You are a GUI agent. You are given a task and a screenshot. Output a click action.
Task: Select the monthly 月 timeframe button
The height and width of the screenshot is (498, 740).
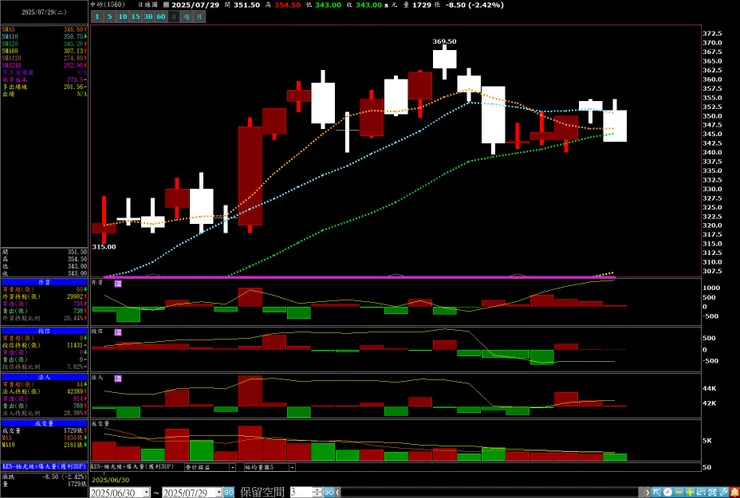point(200,17)
